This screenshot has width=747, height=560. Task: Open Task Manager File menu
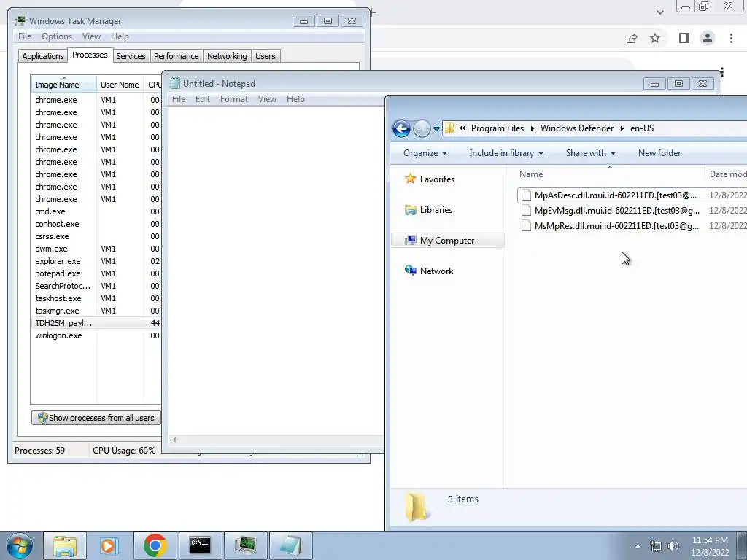25,36
